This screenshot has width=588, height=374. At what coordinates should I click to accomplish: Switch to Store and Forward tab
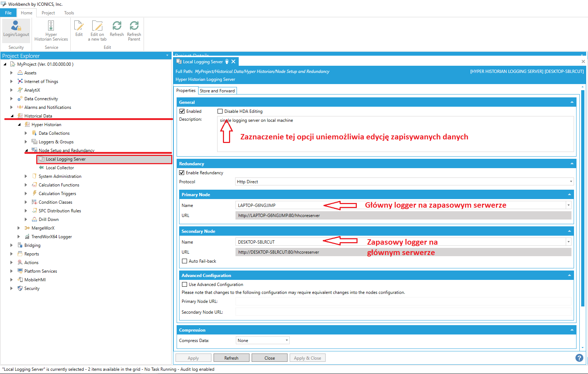(x=217, y=91)
